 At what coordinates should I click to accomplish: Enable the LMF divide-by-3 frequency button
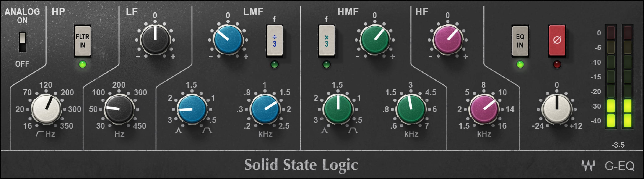pyautogui.click(x=274, y=41)
